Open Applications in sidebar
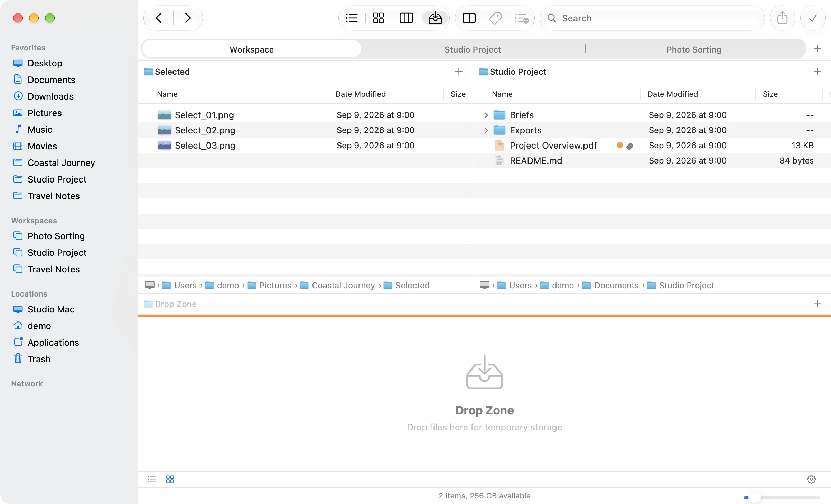831x504 pixels. (53, 343)
